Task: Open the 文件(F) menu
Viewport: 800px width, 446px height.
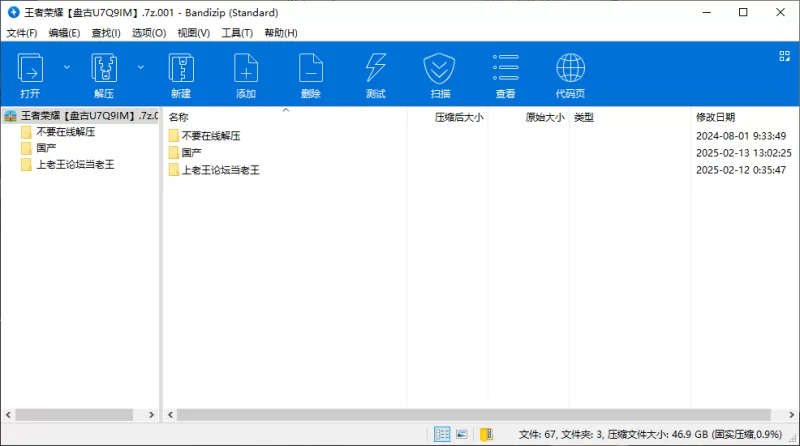Action: [21, 33]
